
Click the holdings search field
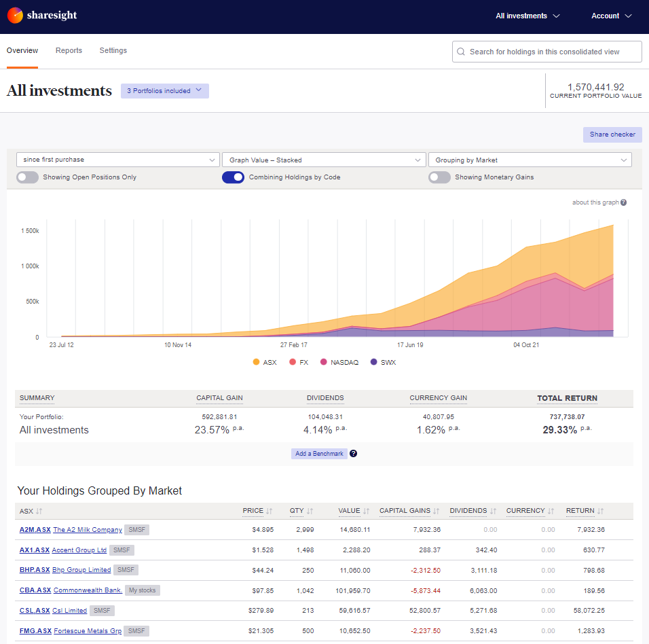(x=546, y=52)
